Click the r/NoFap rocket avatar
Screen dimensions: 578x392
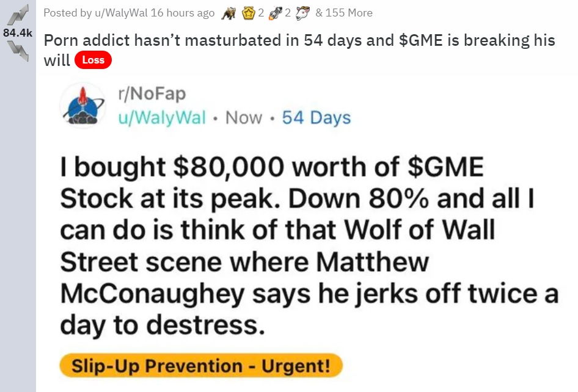click(x=82, y=106)
